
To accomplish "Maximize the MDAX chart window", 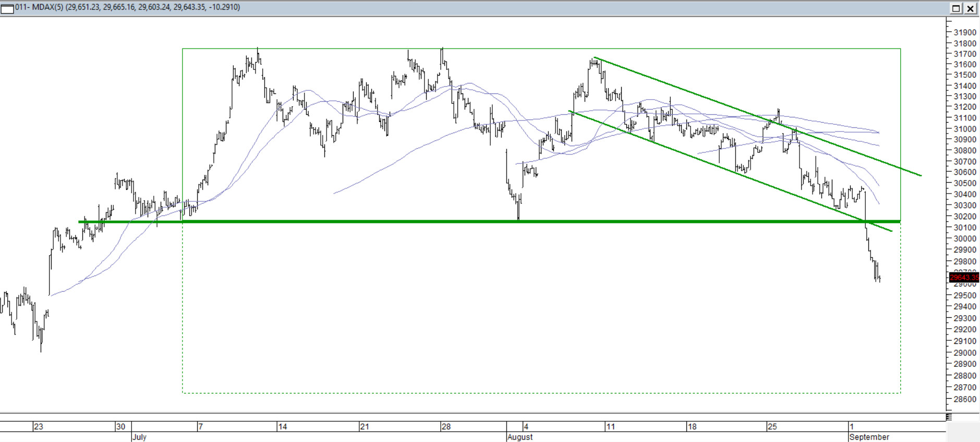I will tap(956, 8).
